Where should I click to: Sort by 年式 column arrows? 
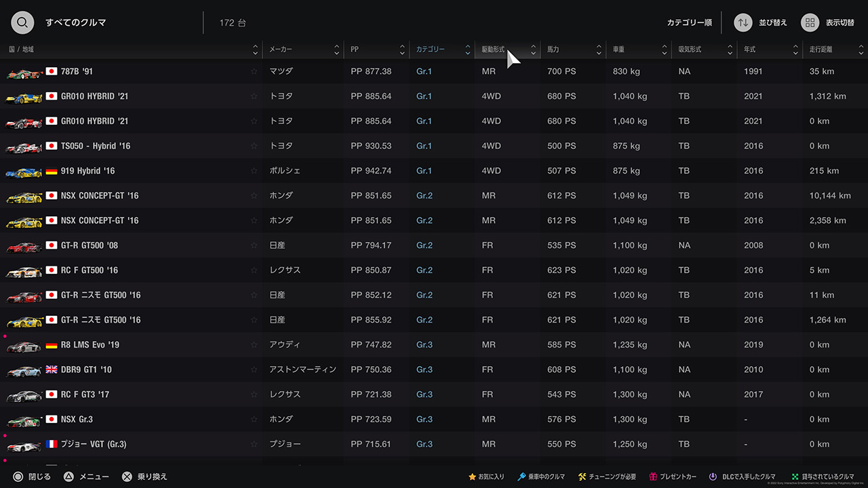[795, 49]
